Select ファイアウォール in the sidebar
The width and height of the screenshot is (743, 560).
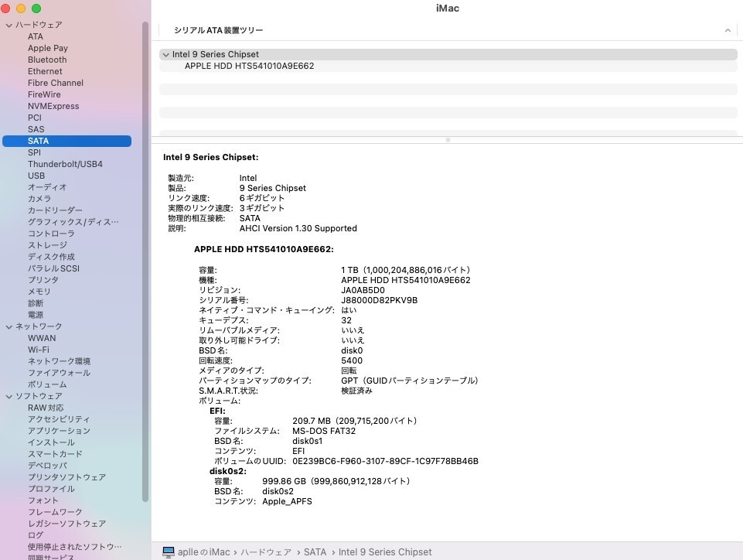pyautogui.click(x=60, y=373)
